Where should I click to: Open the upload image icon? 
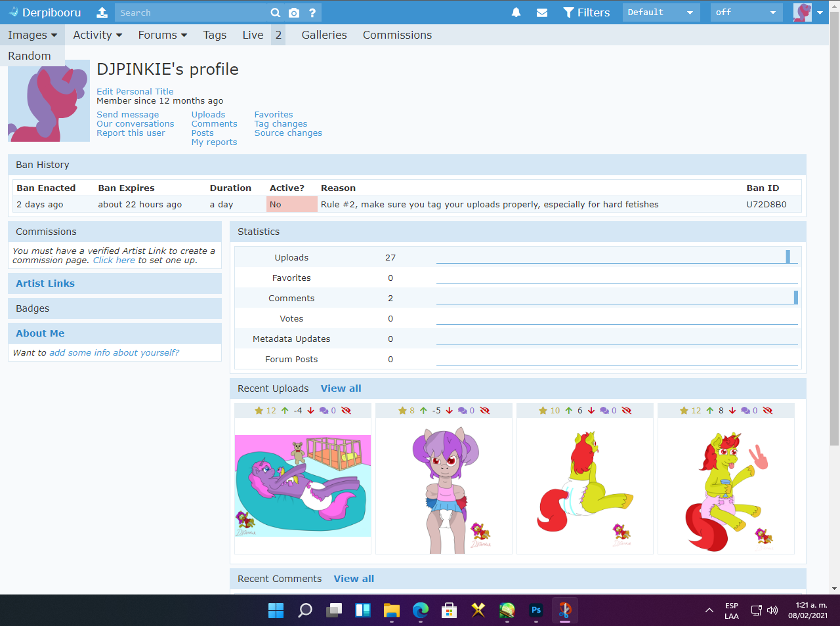click(x=102, y=12)
